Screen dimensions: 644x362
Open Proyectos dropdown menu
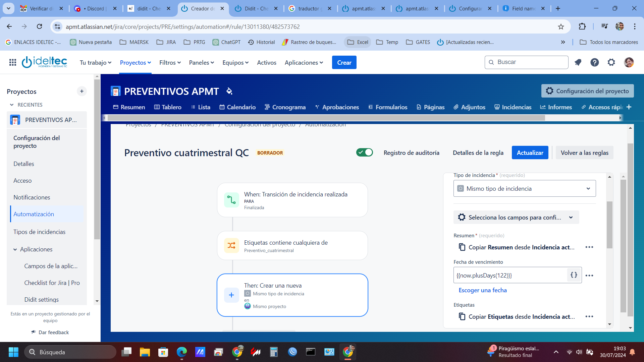click(136, 63)
